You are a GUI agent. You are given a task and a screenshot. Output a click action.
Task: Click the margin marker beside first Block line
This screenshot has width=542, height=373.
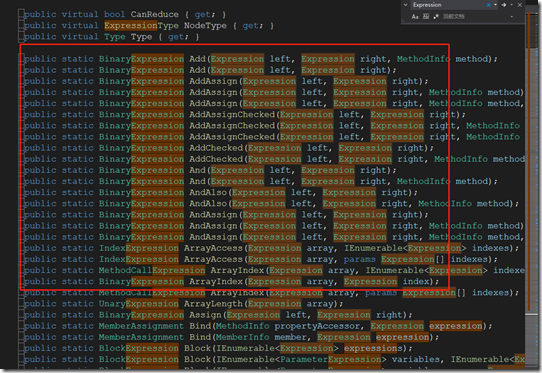click(x=21, y=348)
